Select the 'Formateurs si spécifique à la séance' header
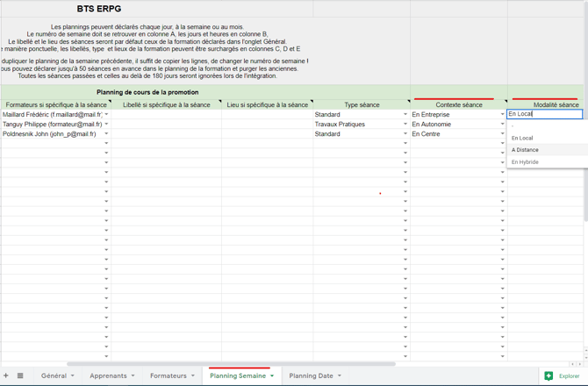The height and width of the screenshot is (386, 588). [56, 104]
